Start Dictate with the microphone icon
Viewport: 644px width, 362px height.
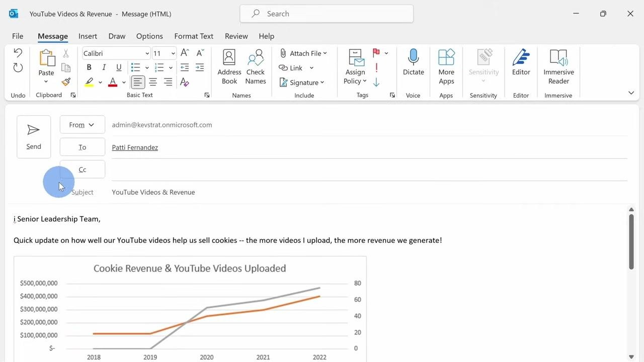pos(413,62)
